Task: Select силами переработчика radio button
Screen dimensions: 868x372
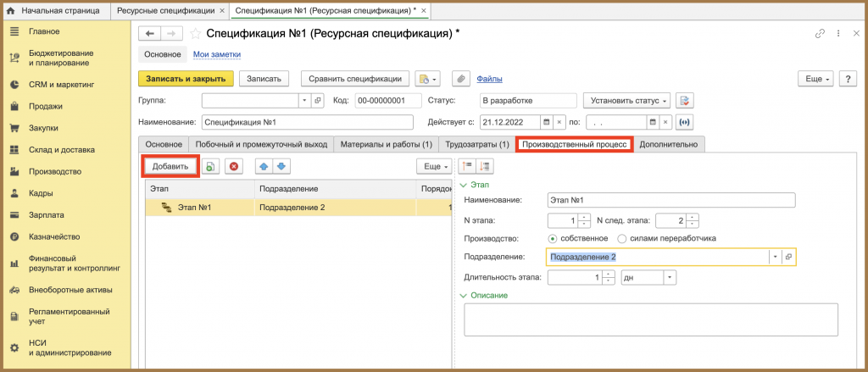Action: (x=621, y=239)
